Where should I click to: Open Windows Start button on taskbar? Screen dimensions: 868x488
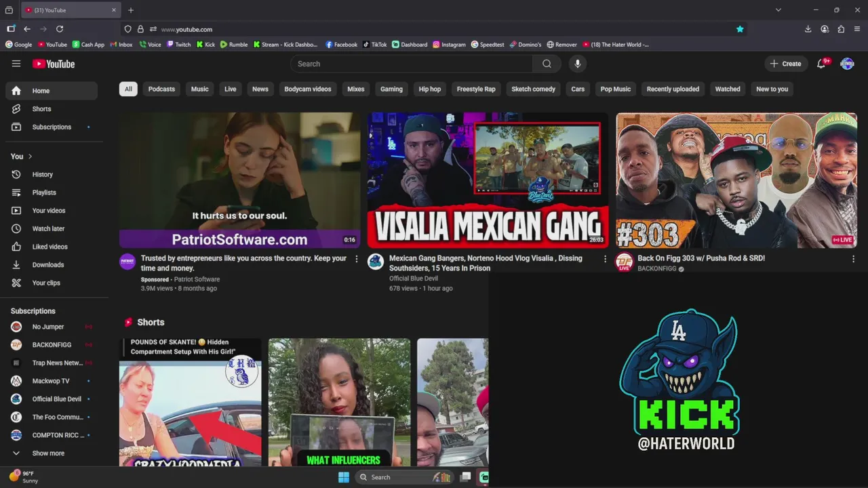click(x=344, y=477)
